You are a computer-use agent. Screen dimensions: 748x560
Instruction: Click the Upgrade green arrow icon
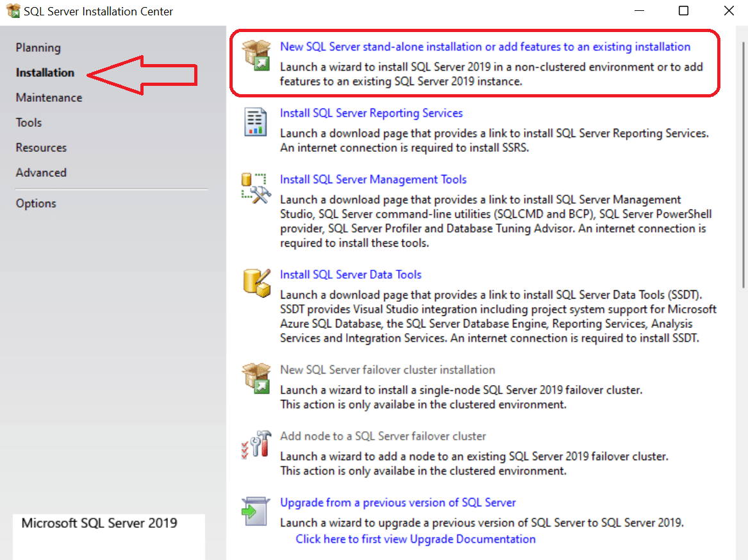(256, 511)
